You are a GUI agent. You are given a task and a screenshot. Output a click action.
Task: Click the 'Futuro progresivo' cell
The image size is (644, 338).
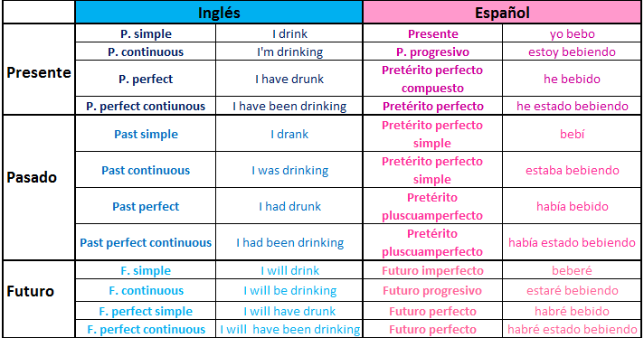pos(433,290)
